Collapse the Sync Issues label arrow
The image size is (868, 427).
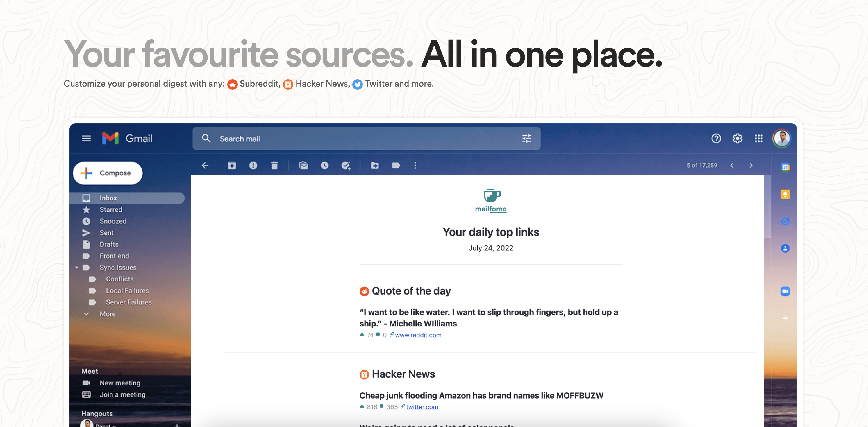76,267
